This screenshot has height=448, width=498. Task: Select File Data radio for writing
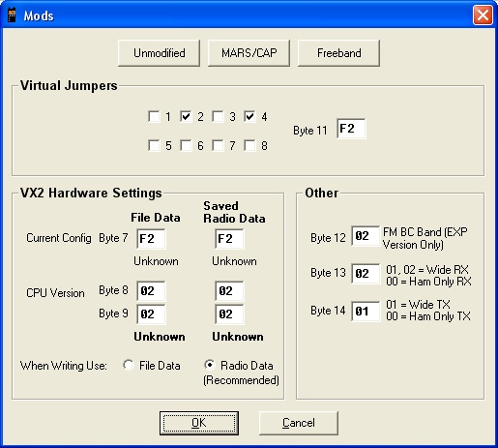pos(129,365)
